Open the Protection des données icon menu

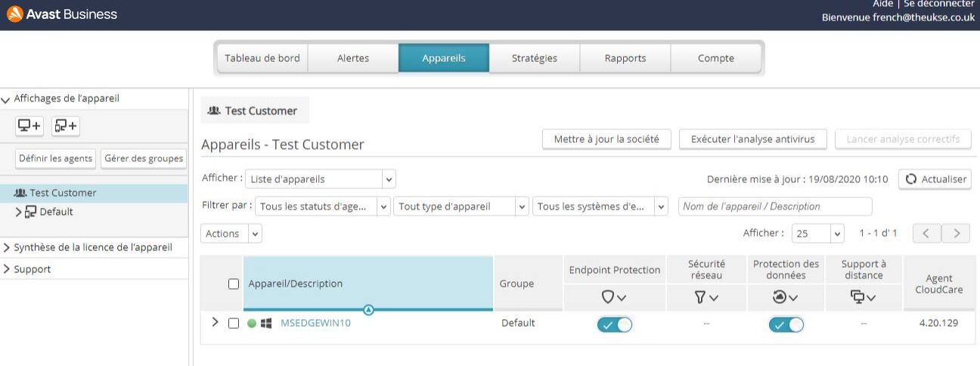[786, 297]
